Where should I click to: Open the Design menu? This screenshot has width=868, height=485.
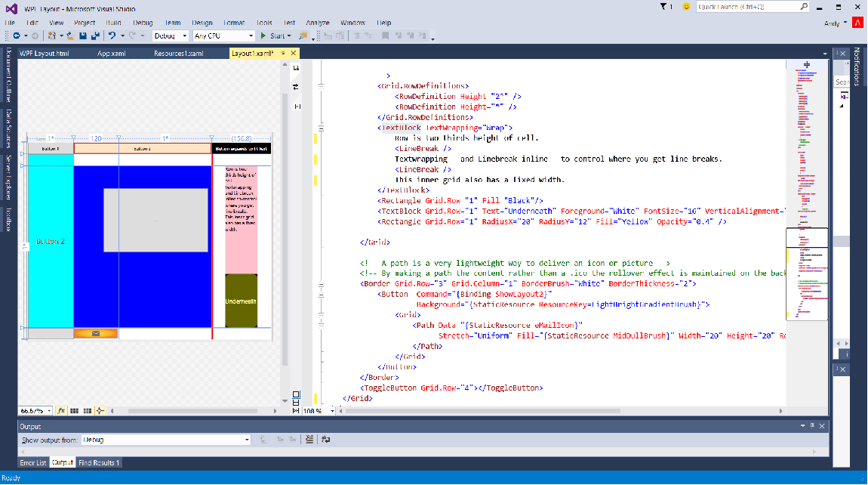coord(202,23)
